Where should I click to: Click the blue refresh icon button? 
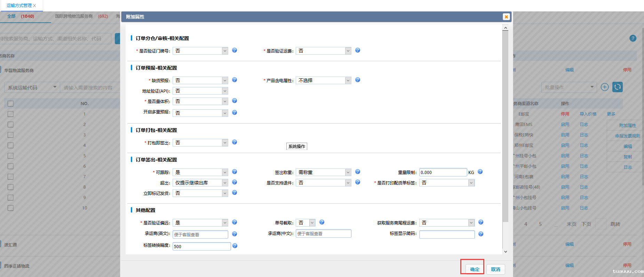point(618,87)
